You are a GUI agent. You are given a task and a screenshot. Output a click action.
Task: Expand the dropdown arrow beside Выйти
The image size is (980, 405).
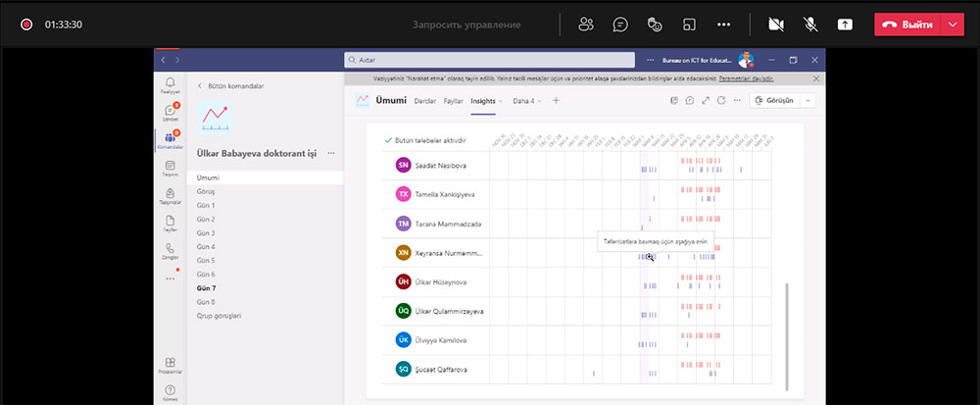click(x=953, y=25)
